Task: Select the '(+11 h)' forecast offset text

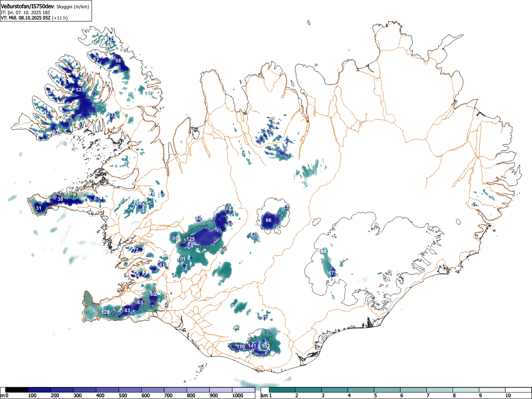Action: (x=60, y=18)
